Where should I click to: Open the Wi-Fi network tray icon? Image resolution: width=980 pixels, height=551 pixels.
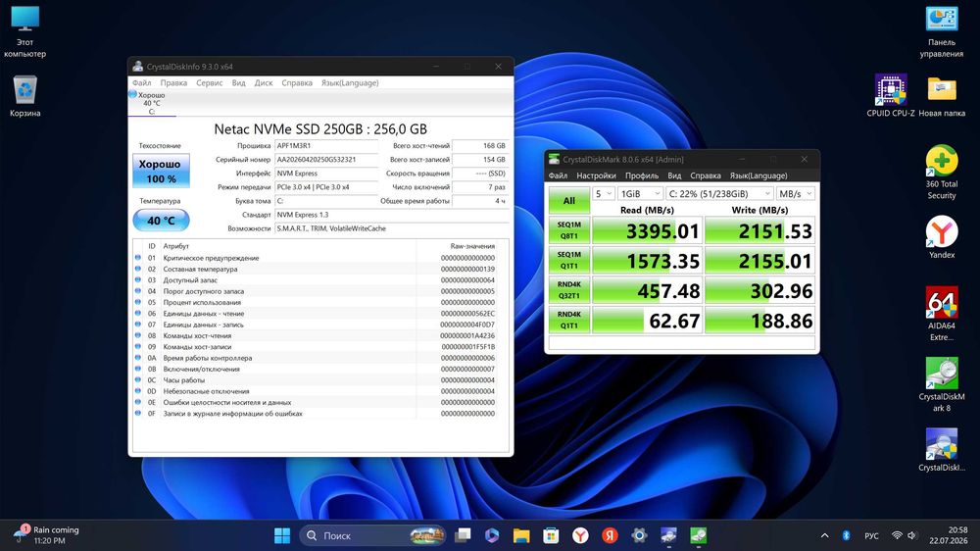[x=897, y=535]
